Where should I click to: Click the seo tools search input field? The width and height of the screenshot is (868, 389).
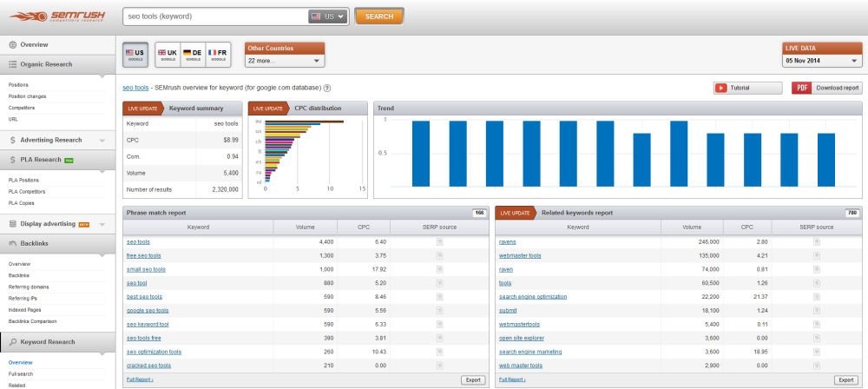(x=216, y=16)
